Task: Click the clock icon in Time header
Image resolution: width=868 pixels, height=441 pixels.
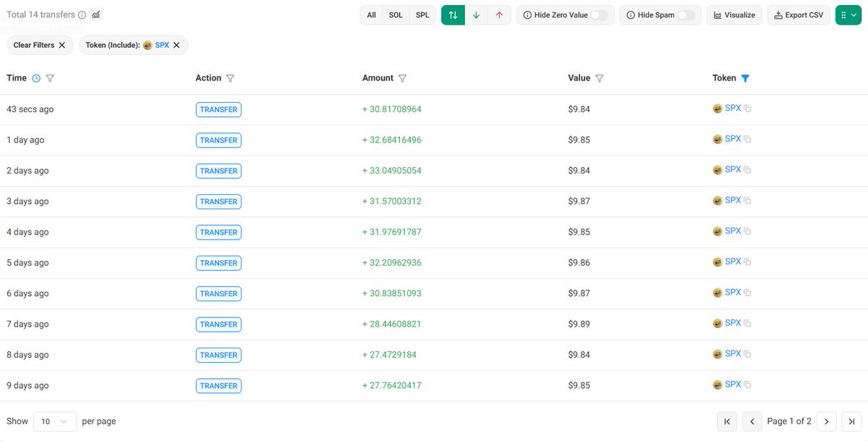Action: [36, 78]
